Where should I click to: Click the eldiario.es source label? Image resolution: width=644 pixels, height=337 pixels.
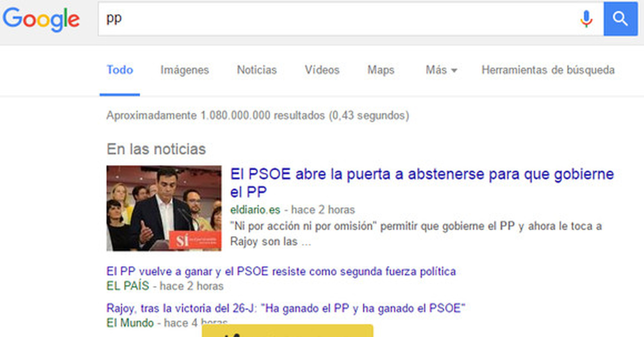(x=255, y=210)
